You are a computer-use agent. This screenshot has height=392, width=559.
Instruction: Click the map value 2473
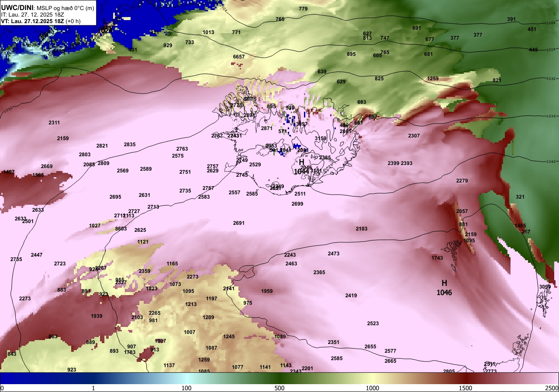pyautogui.click(x=334, y=254)
